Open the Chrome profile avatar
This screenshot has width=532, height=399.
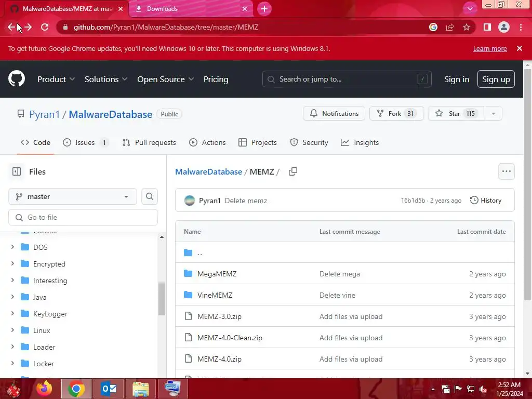(504, 27)
